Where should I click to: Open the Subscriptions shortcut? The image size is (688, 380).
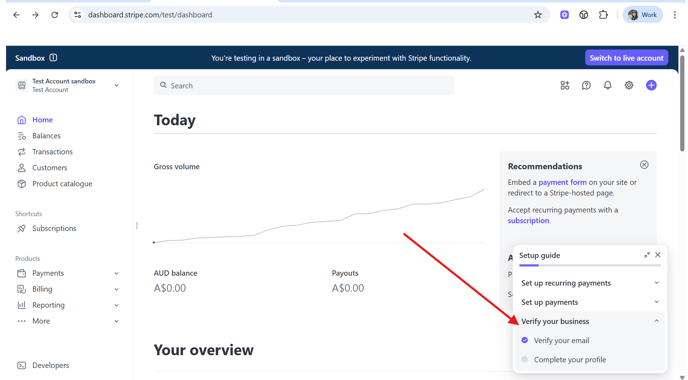(x=54, y=229)
